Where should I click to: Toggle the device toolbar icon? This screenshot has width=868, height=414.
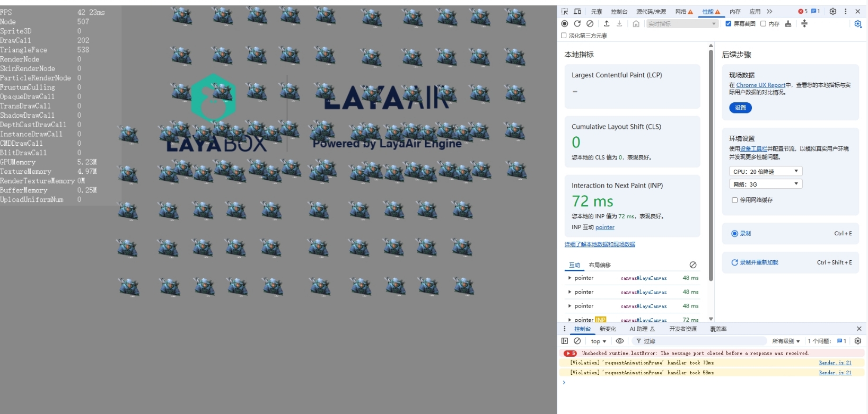click(x=577, y=11)
